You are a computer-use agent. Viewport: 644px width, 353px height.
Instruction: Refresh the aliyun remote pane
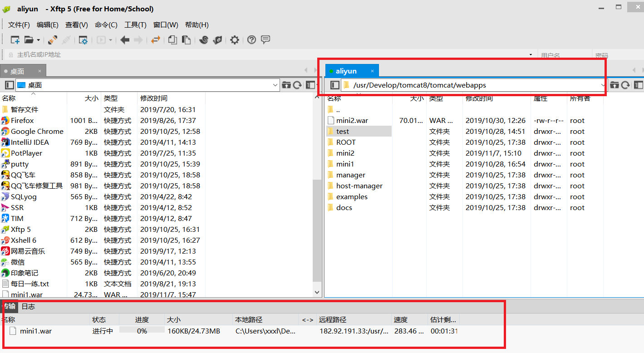(625, 85)
